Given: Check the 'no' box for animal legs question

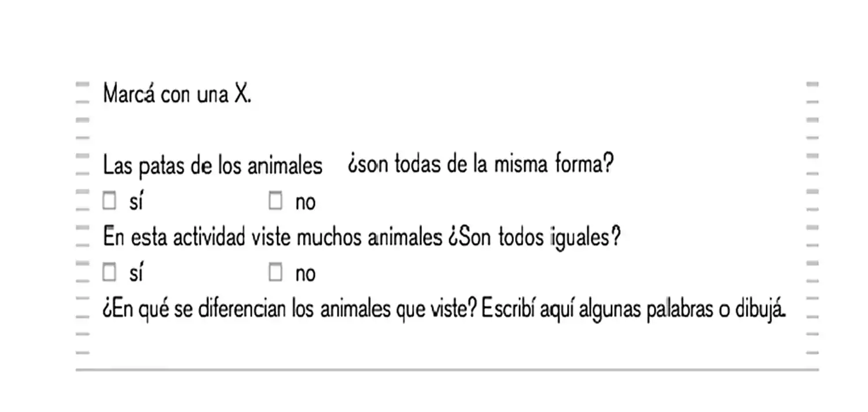Looking at the screenshot, I should [x=275, y=201].
